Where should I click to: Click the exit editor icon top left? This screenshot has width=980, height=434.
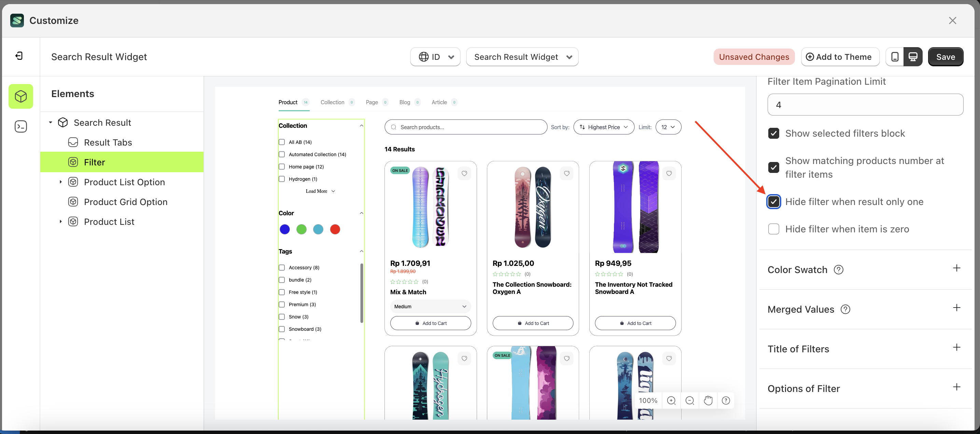tap(19, 56)
